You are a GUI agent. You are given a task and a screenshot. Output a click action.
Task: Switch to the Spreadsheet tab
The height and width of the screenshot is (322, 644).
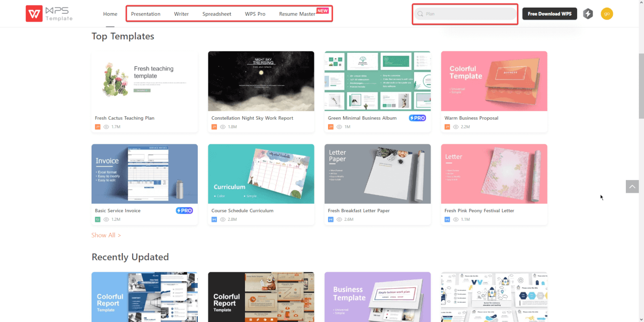pyautogui.click(x=216, y=14)
